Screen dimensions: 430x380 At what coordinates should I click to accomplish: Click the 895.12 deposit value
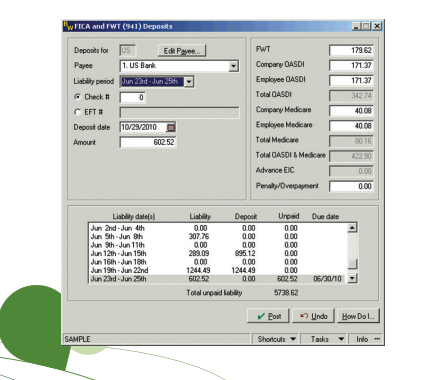coord(245,253)
